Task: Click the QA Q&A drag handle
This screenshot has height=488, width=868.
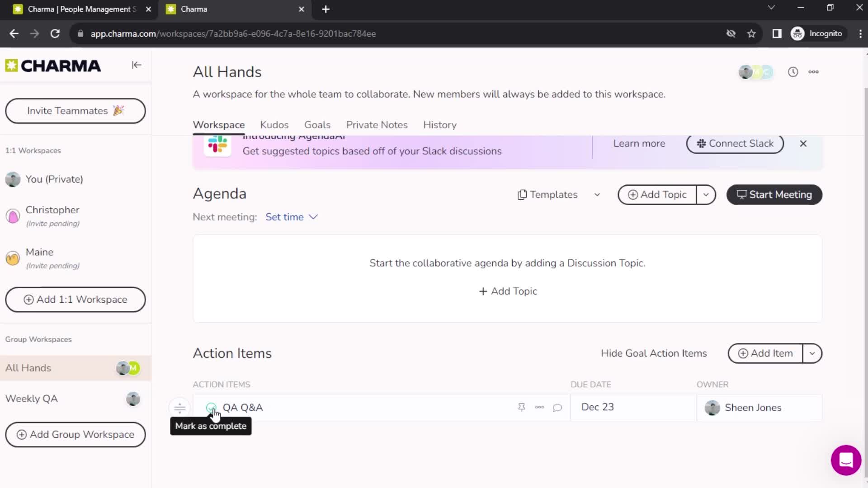Action: (179, 408)
